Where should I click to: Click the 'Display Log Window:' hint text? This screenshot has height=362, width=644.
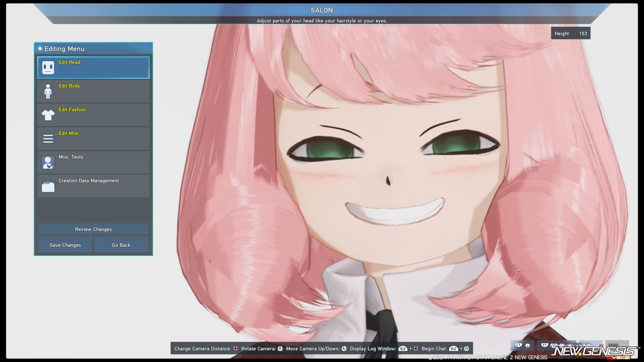[373, 349]
